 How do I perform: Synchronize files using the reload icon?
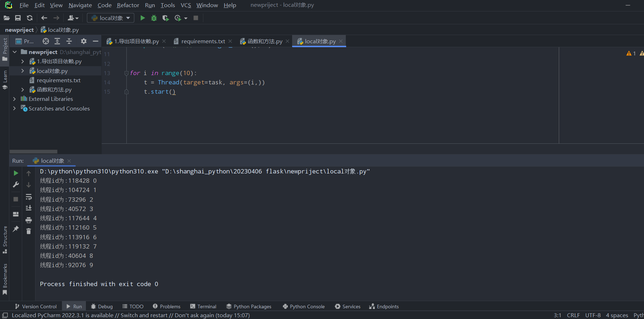pyautogui.click(x=30, y=18)
